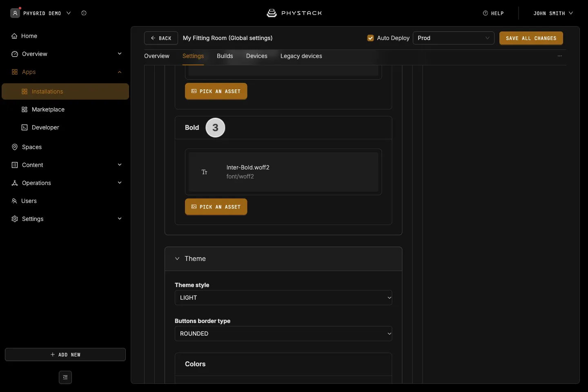Switch to the Devices tab
The width and height of the screenshot is (588, 392).
pyautogui.click(x=257, y=56)
